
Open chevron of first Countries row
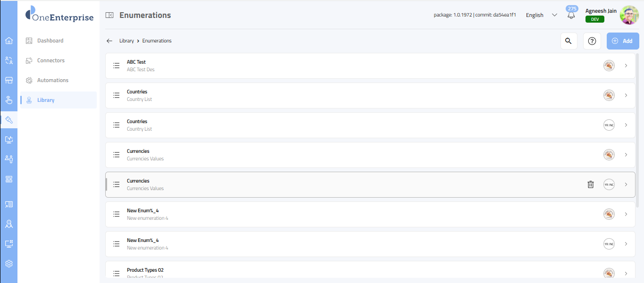coord(626,95)
